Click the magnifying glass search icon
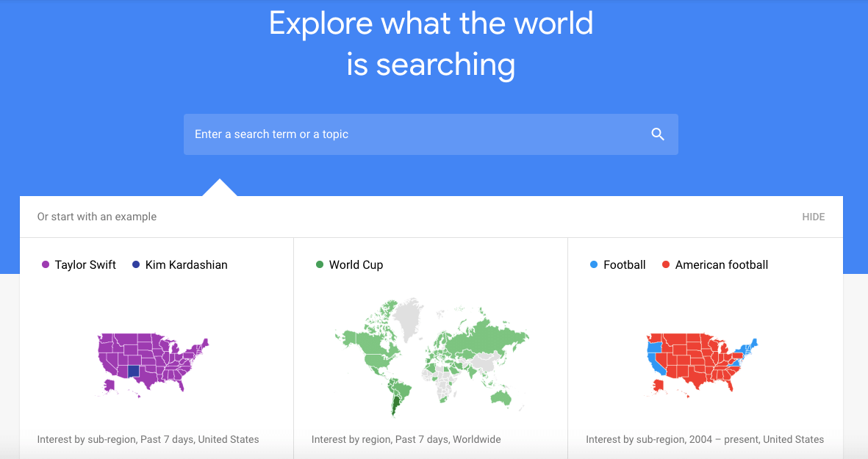 tap(658, 134)
